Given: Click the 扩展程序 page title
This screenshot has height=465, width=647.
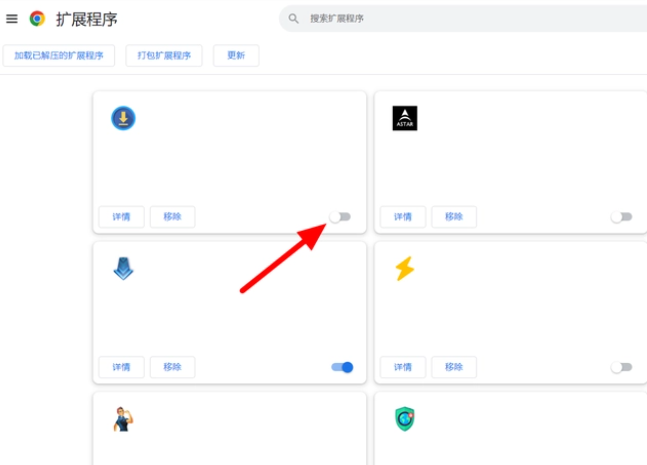Looking at the screenshot, I should click(x=87, y=19).
